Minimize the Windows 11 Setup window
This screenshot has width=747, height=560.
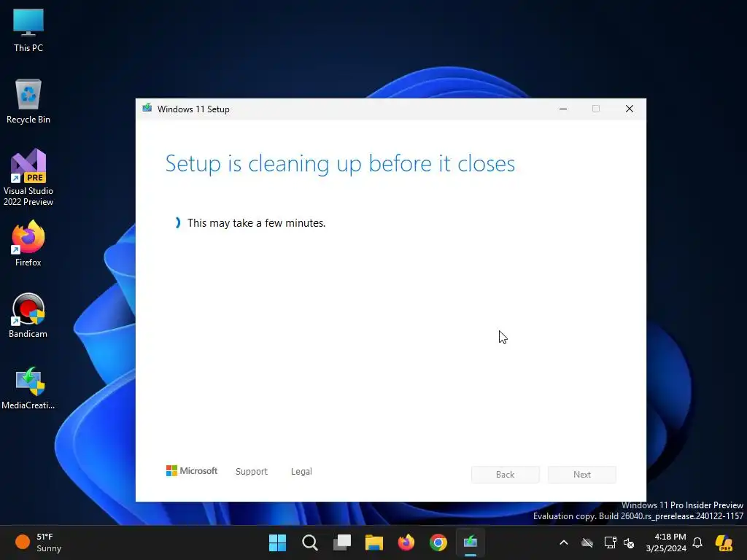(563, 109)
